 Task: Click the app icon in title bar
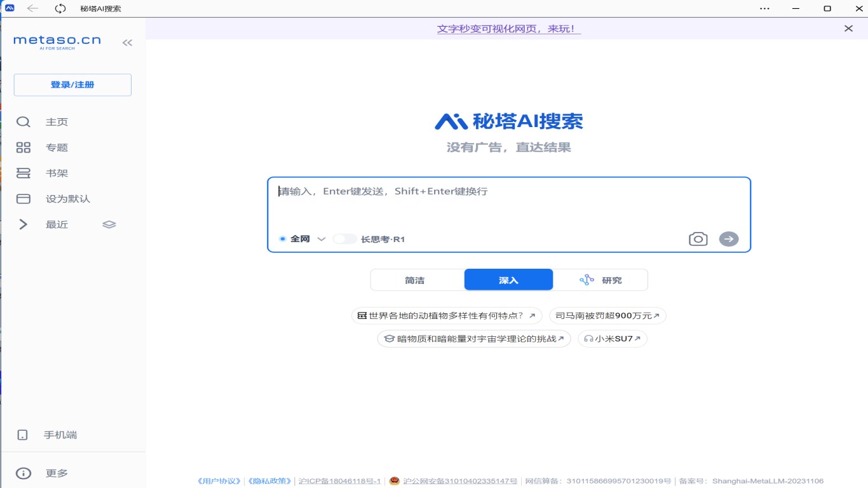click(x=10, y=8)
